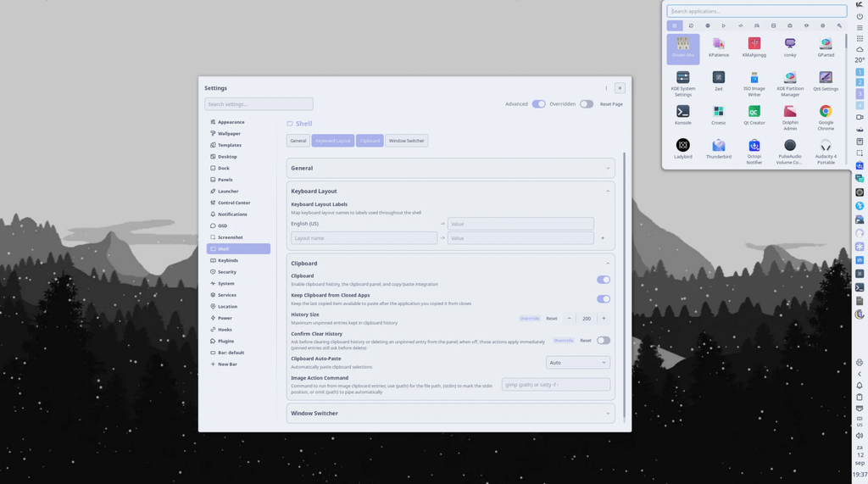Launch KPatience from the app launcher
Image resolution: width=868 pixels, height=484 pixels.
tap(719, 47)
